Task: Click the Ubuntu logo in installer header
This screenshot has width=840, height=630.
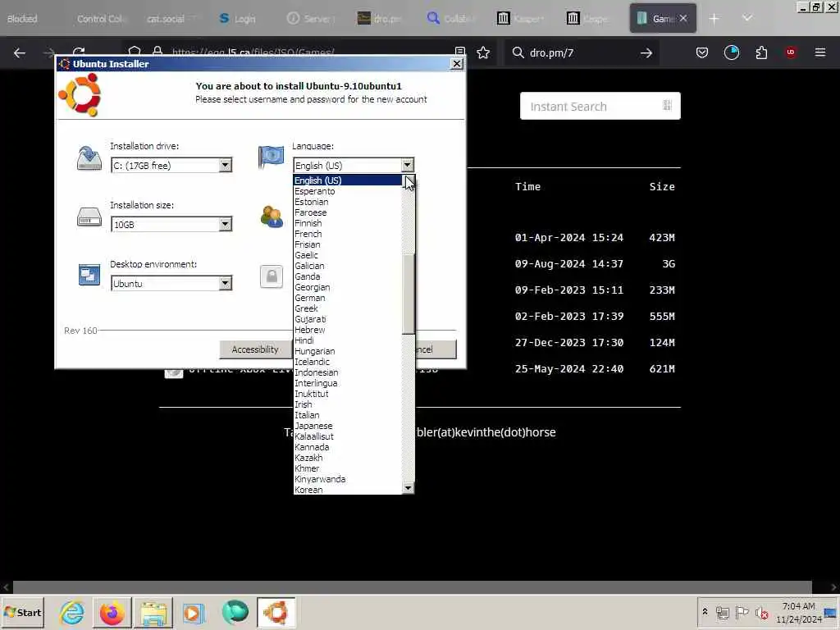Action: (x=80, y=95)
